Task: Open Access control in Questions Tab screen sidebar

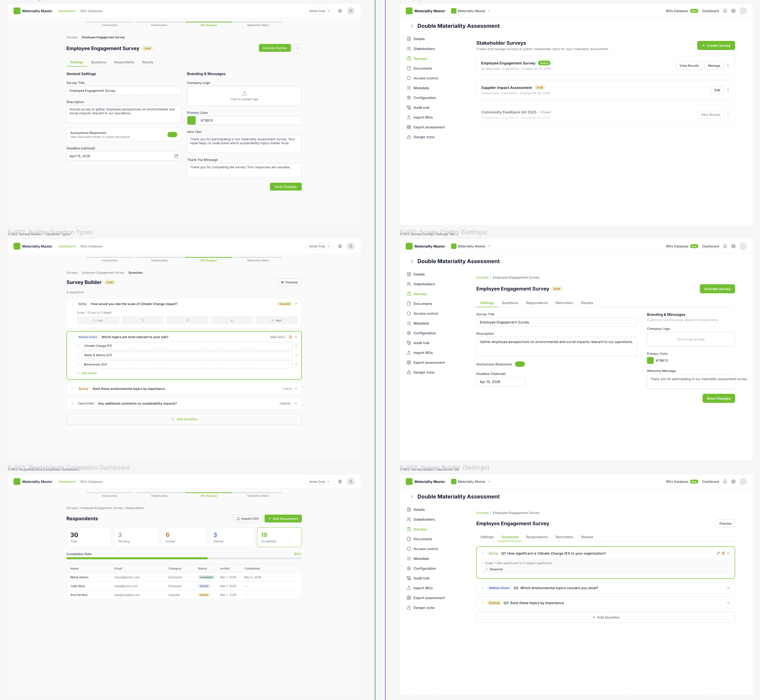Action: pyautogui.click(x=426, y=549)
